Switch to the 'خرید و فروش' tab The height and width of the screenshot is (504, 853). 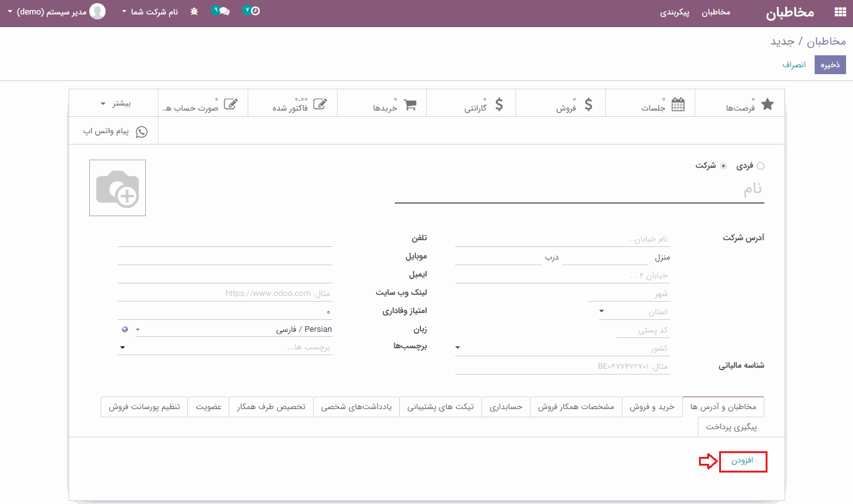pos(652,407)
